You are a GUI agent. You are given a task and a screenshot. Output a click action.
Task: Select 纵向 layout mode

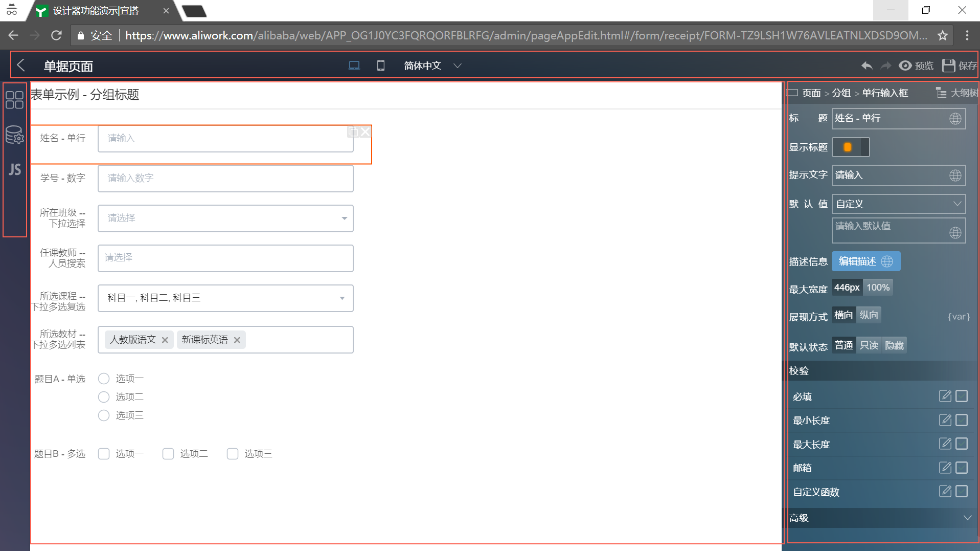coord(869,315)
